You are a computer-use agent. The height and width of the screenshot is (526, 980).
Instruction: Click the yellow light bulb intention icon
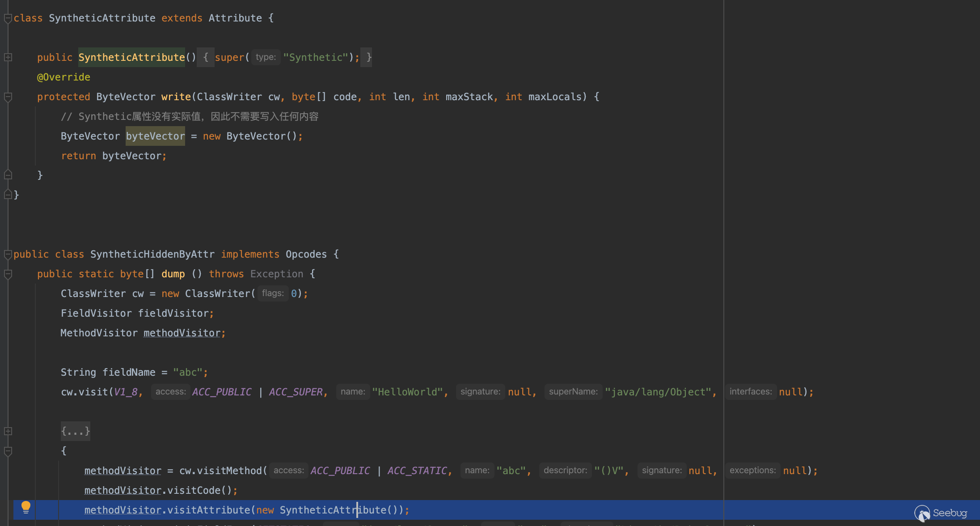26,507
